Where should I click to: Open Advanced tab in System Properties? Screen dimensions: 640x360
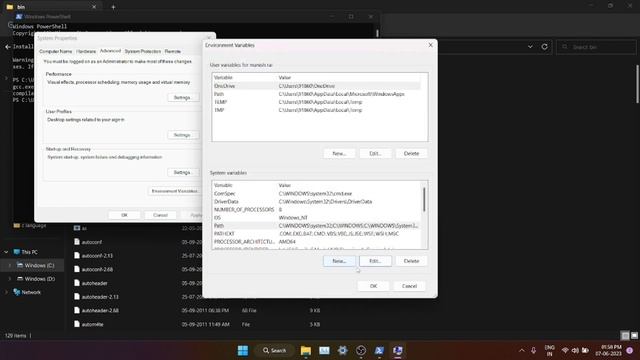tap(110, 51)
